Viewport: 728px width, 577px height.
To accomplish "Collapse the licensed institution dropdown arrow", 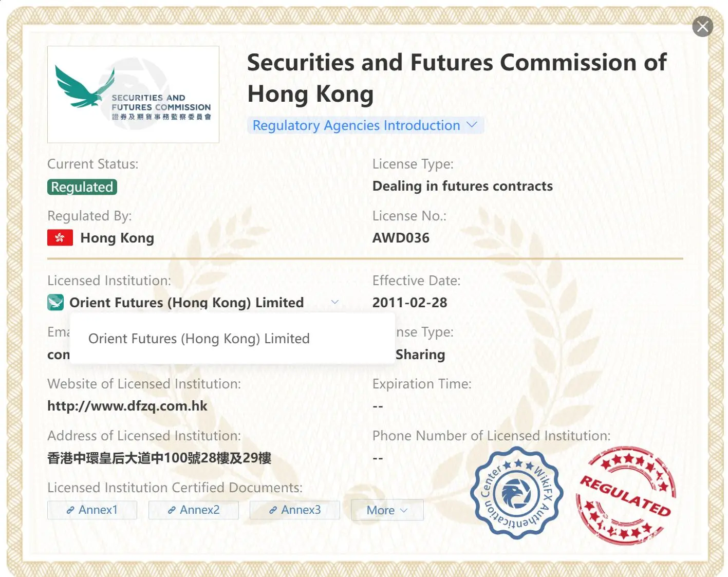I will (335, 302).
